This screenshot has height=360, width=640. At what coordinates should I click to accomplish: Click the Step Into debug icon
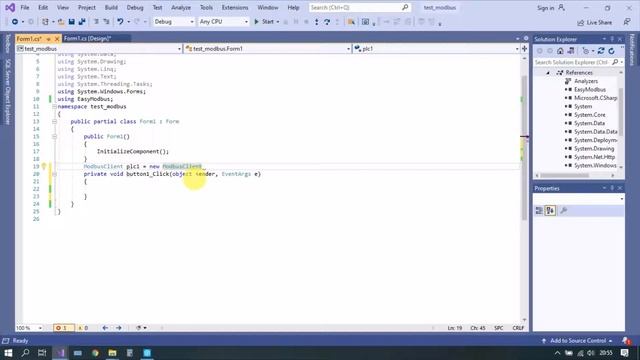[x=317, y=22]
